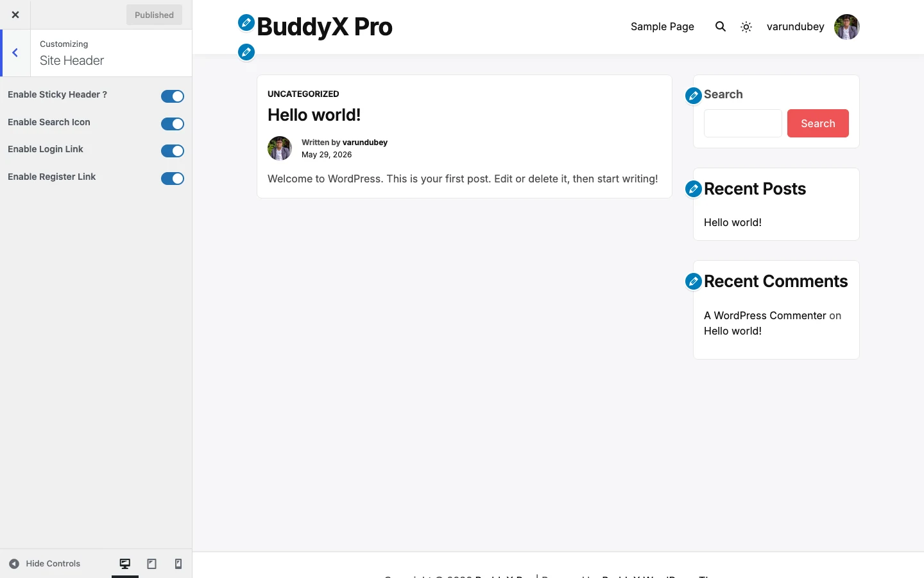Click A WordPress Commenter link
This screenshot has width=924, height=578.
pos(765,315)
